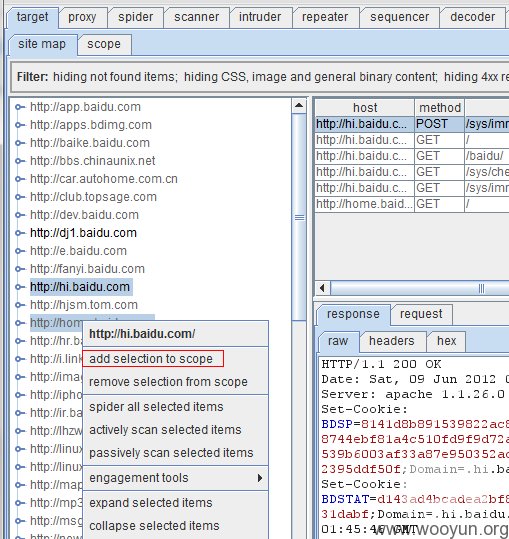Expand the http://hi.baidu.com node handle
Image resolution: width=509 pixels, height=539 pixels.
coord(20,287)
